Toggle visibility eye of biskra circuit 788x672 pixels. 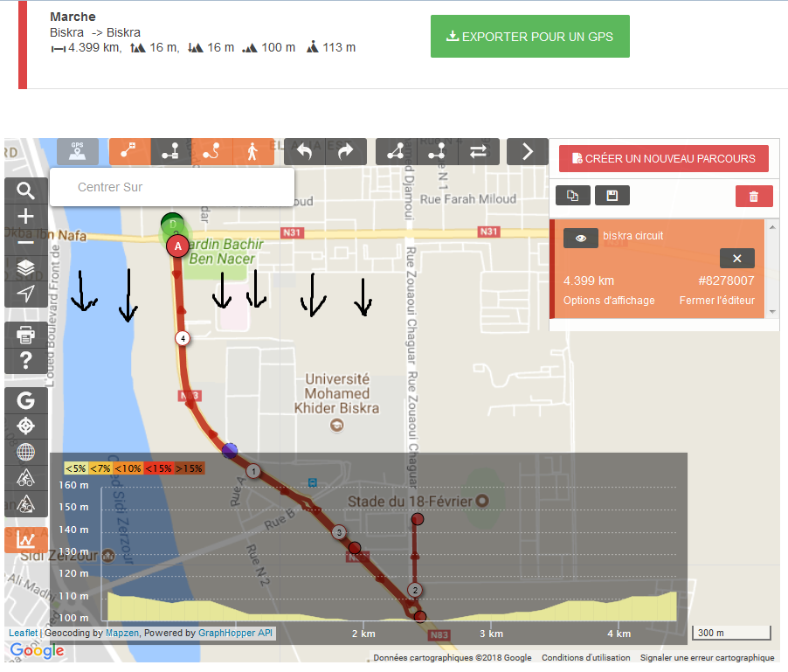click(x=580, y=239)
